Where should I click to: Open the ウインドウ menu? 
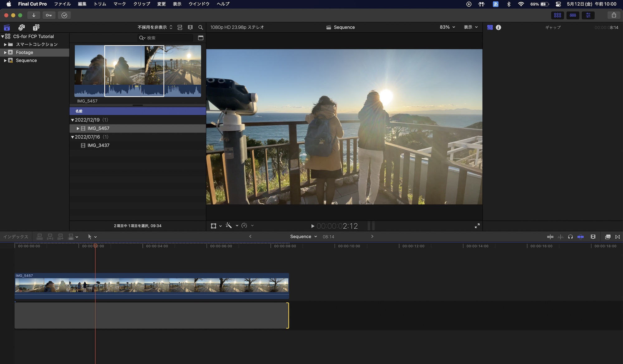coord(199,4)
